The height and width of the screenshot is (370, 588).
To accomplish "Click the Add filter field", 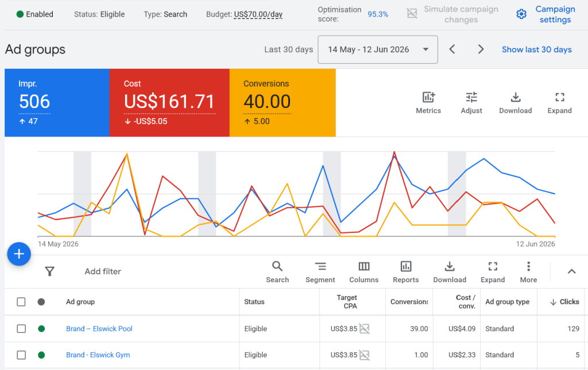I will (103, 271).
